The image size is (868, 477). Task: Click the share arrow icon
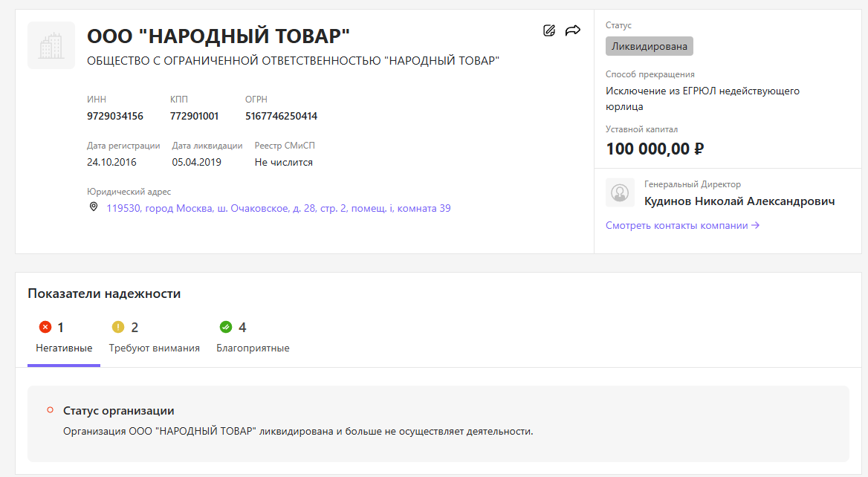click(573, 30)
